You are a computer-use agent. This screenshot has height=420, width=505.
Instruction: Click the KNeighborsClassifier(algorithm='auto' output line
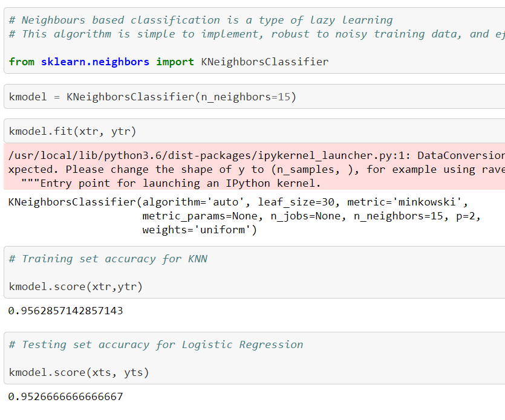click(238, 202)
